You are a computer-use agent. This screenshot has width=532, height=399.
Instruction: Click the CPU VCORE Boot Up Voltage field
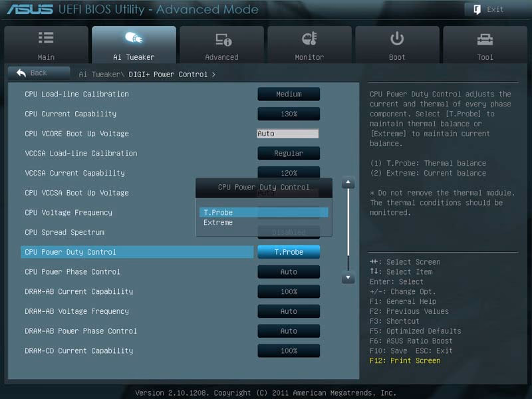288,134
